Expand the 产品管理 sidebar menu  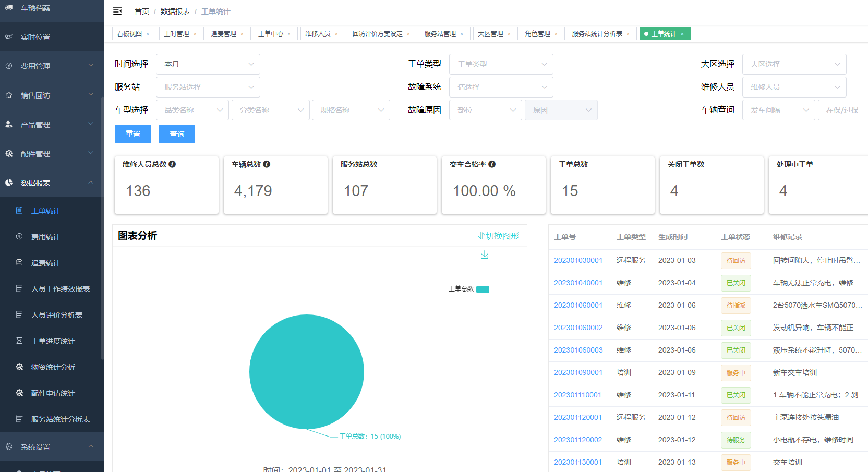coord(52,125)
